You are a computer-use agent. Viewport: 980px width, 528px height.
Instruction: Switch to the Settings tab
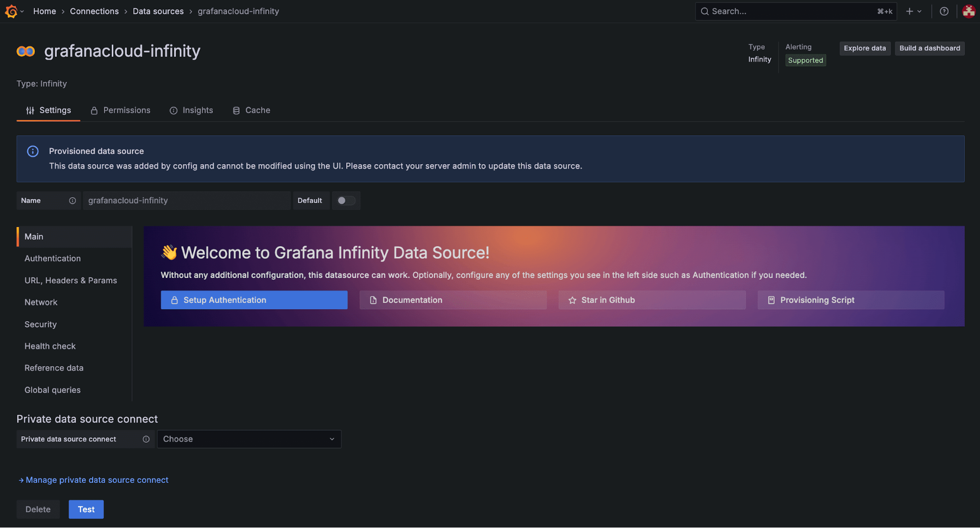coord(49,110)
